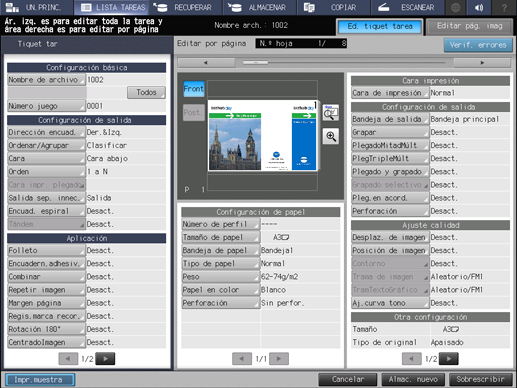The image size is (517, 388).
Task: Open the LISTA TAREAS tab
Action: (112, 7)
